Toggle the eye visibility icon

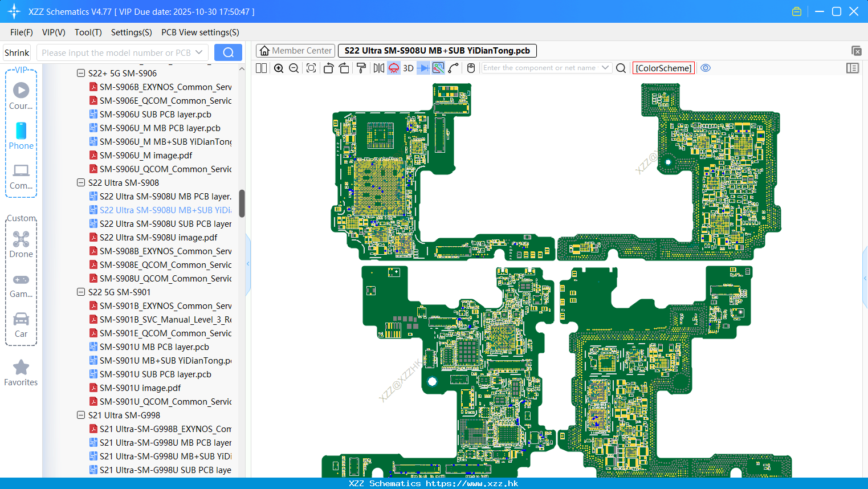tap(706, 68)
